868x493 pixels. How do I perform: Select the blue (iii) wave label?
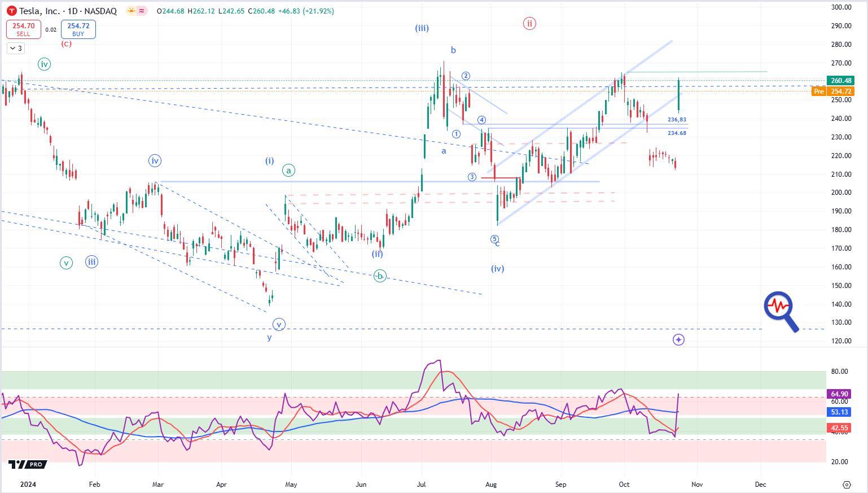pos(422,28)
